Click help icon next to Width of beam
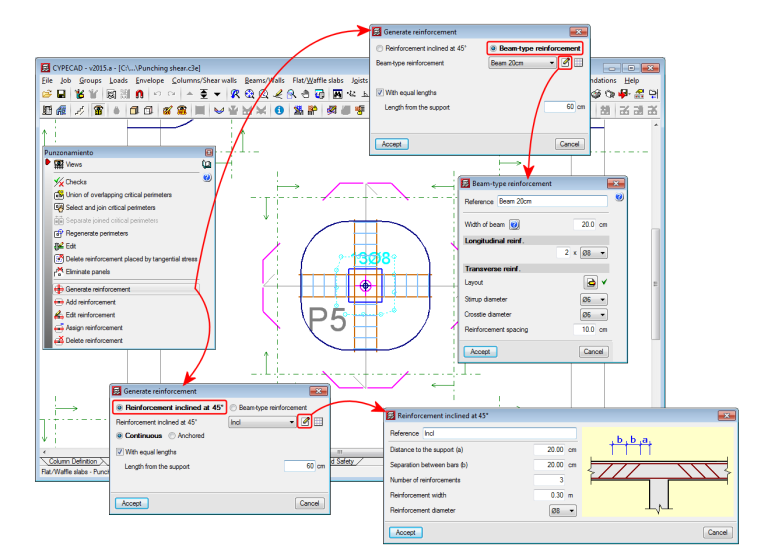 (x=514, y=225)
